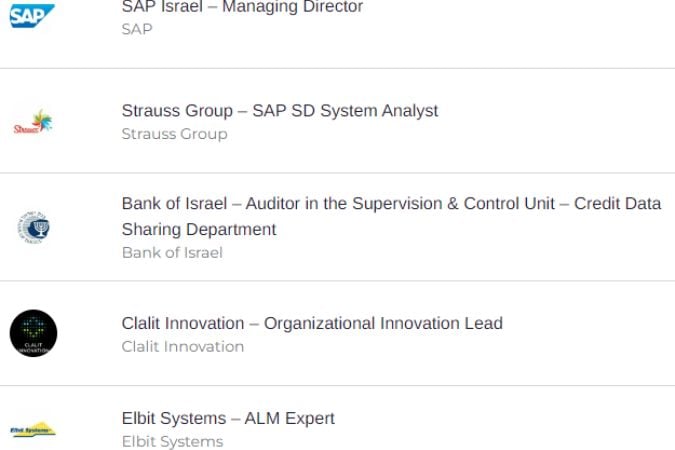The width and height of the screenshot is (675, 450).
Task: Click the grey Clalit Innovation company name
Action: (x=183, y=347)
